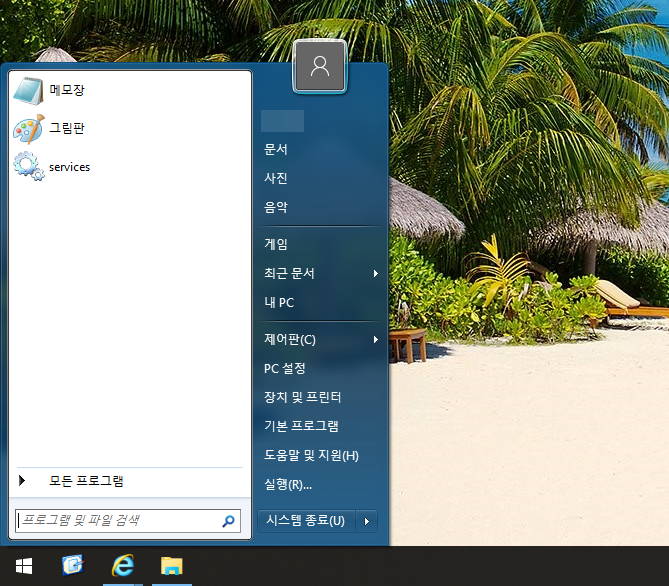
Task: Expand 제어판(C) submenu arrow
Action: (x=375, y=340)
